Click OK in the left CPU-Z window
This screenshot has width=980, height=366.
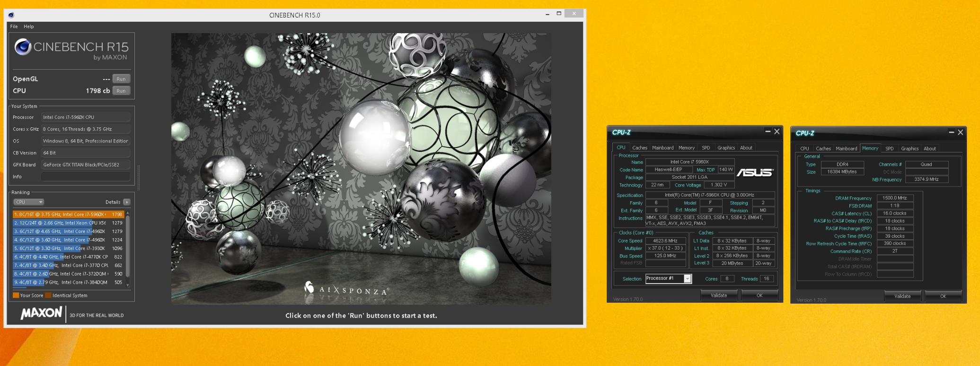click(x=759, y=295)
